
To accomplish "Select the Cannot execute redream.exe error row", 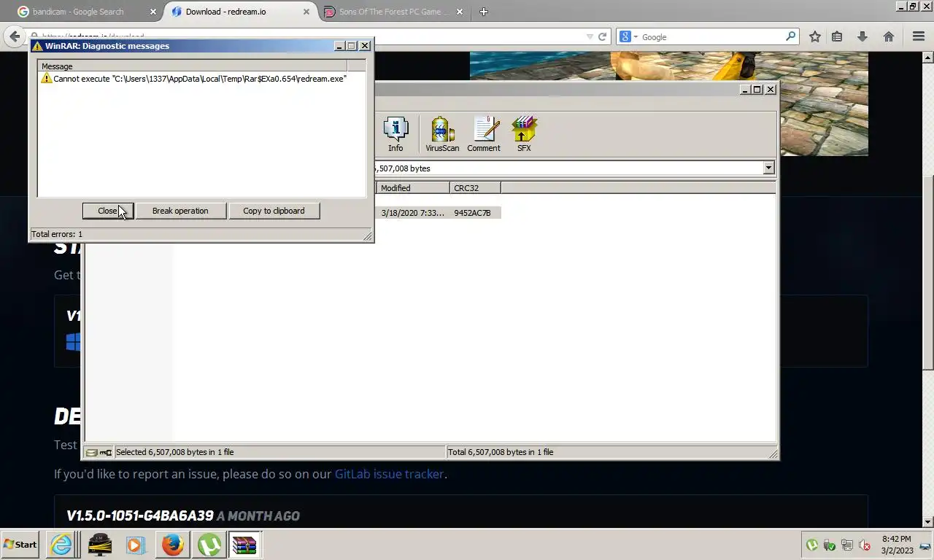I will tap(193, 79).
